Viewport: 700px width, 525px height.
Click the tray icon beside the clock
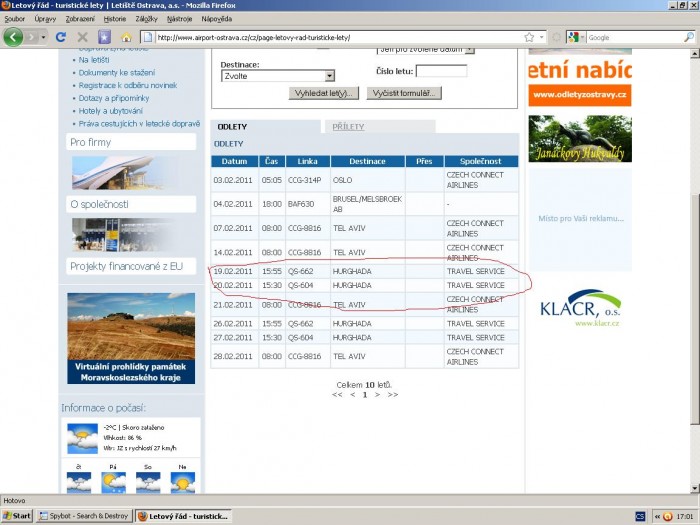coord(667,516)
